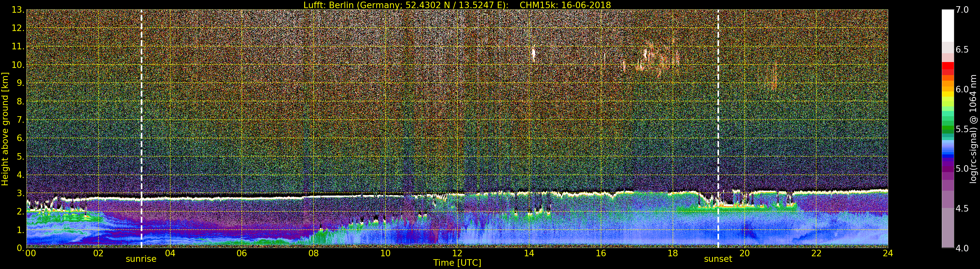980x269 pixels.
Task: Click height axis tick "9."
Action: point(21,83)
